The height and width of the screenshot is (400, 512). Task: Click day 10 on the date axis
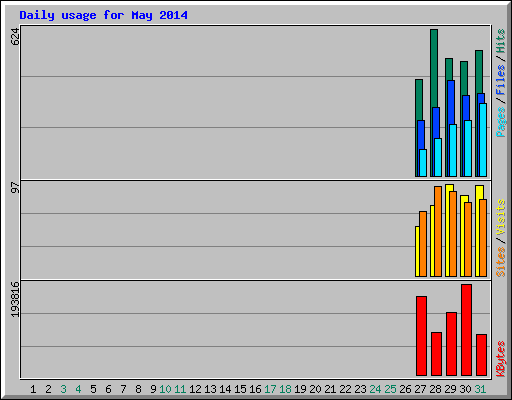tap(165, 389)
